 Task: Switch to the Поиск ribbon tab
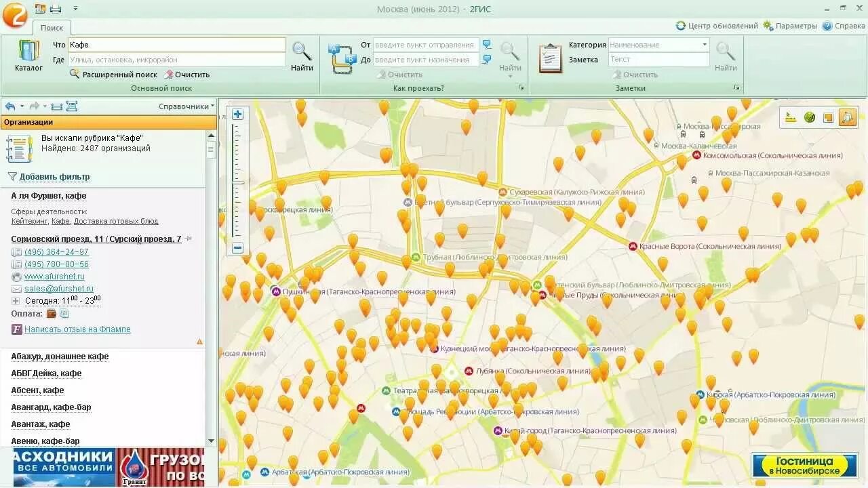coord(52,28)
